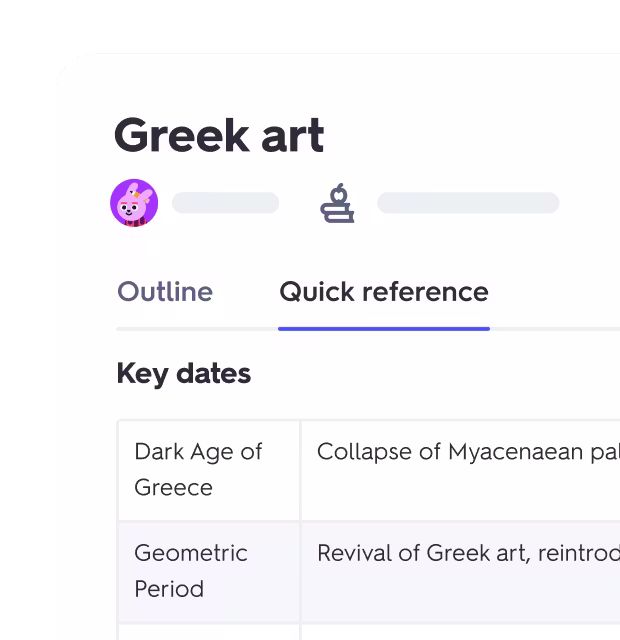The width and height of the screenshot is (620, 640).
Task: Click the word Period in second row
Action: pos(169,589)
